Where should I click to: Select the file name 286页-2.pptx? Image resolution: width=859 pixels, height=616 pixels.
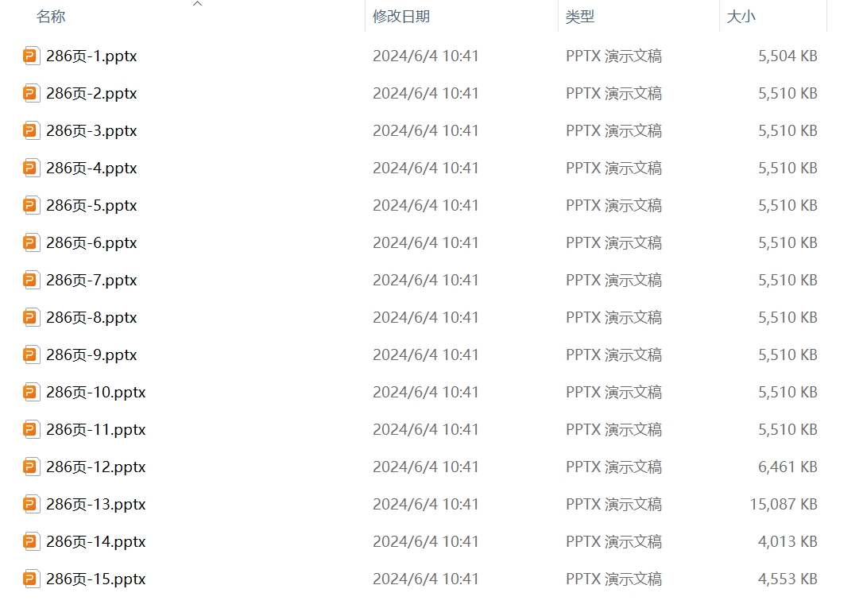(91, 93)
